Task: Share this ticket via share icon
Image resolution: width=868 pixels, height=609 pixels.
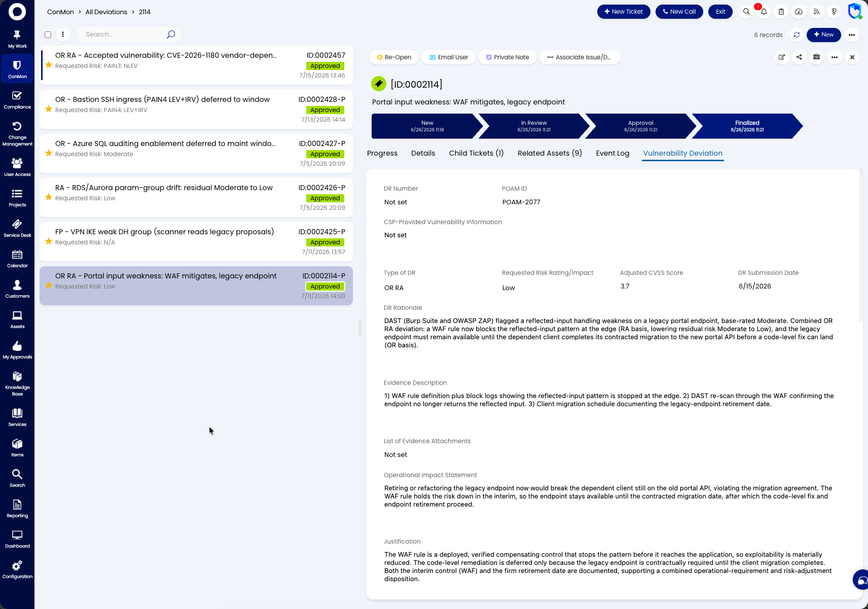Action: click(799, 57)
